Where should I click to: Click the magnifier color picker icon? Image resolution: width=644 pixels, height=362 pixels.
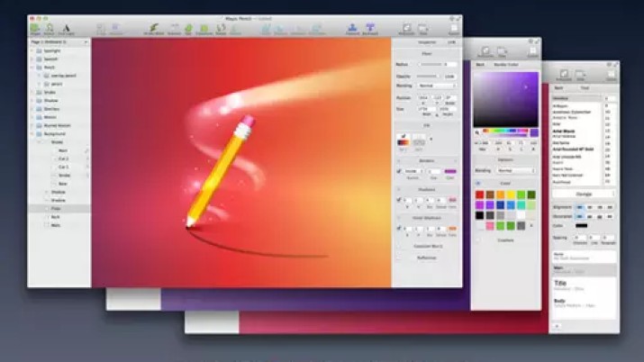click(x=478, y=132)
